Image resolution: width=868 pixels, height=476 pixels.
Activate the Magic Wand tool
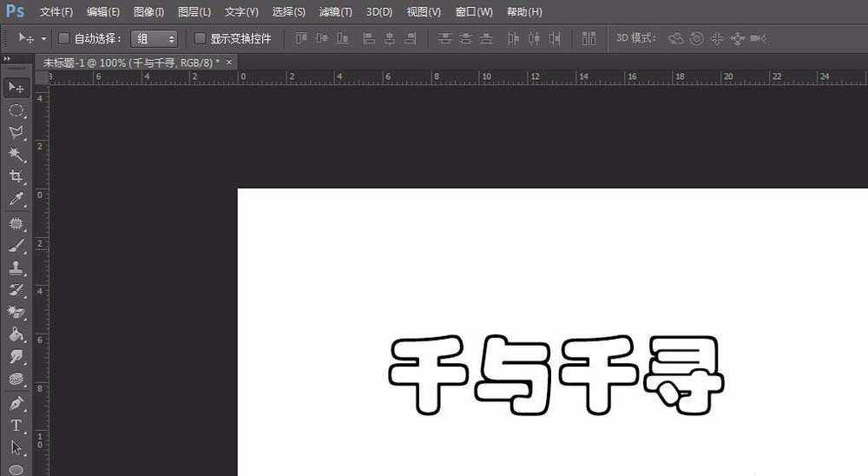16,155
